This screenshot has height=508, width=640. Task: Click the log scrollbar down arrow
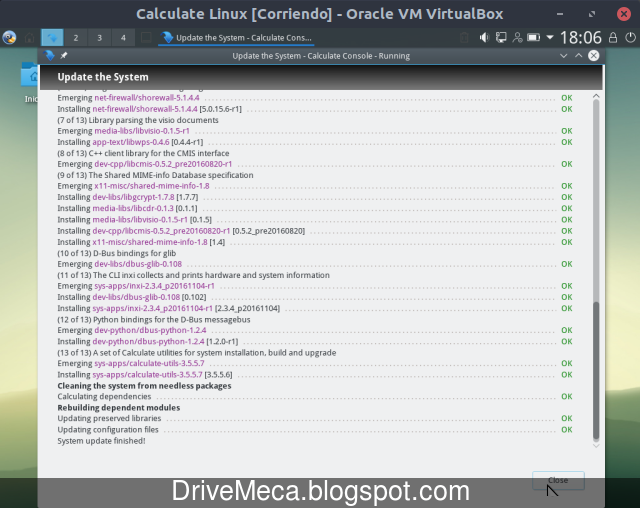596,446
